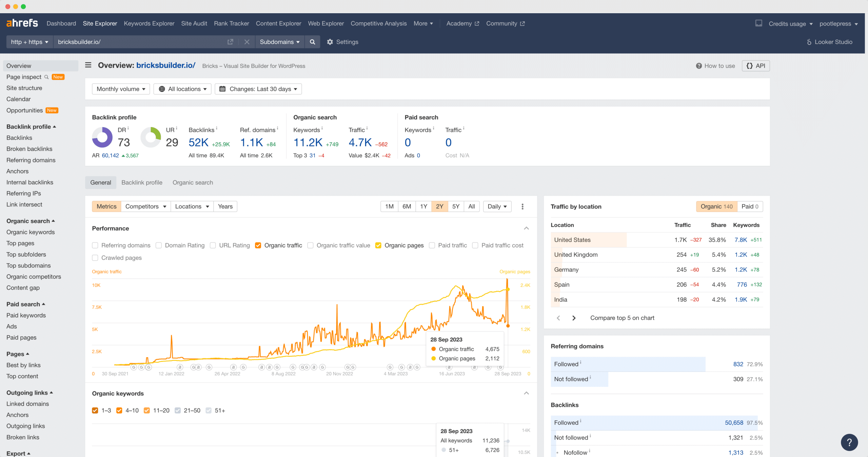Open help chat question mark button
868x457 pixels.
pyautogui.click(x=849, y=442)
